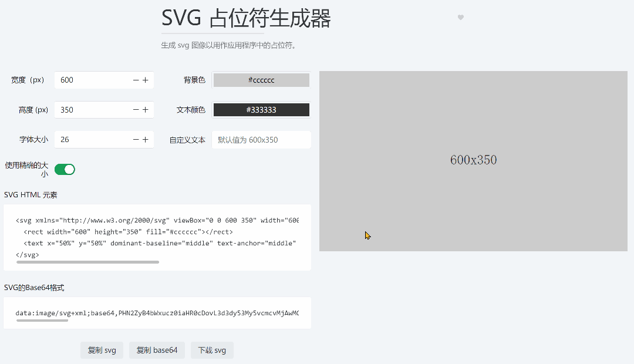Increase the 宽度 value with the plus button
634x364 pixels.
(x=145, y=80)
